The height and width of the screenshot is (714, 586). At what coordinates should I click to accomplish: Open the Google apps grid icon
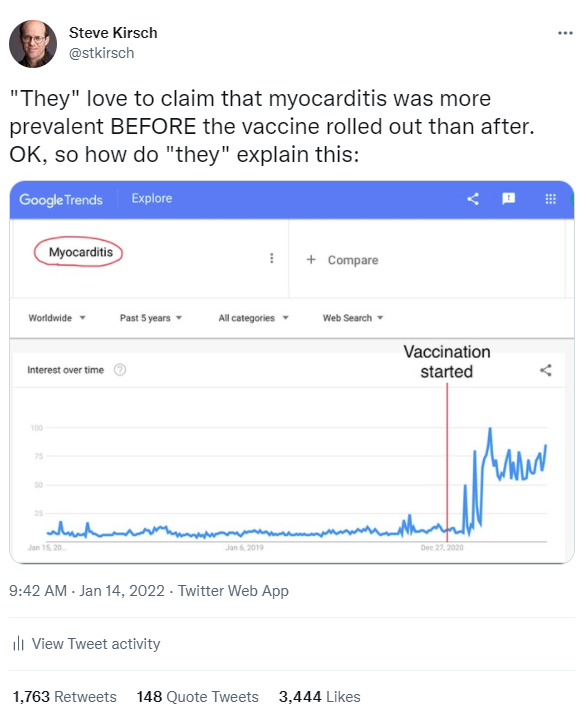coord(550,199)
